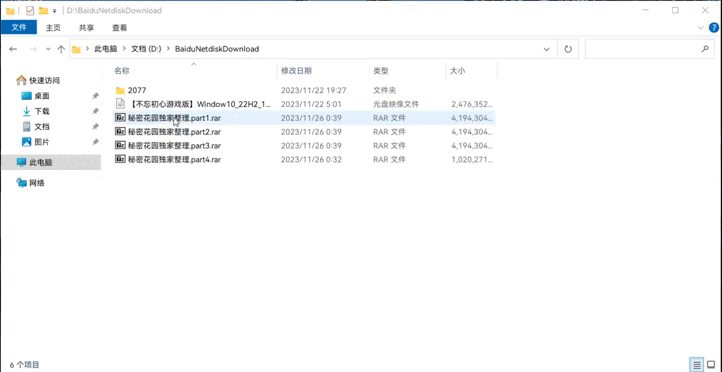
Task: Open the blue Help question icon
Action: [714, 28]
